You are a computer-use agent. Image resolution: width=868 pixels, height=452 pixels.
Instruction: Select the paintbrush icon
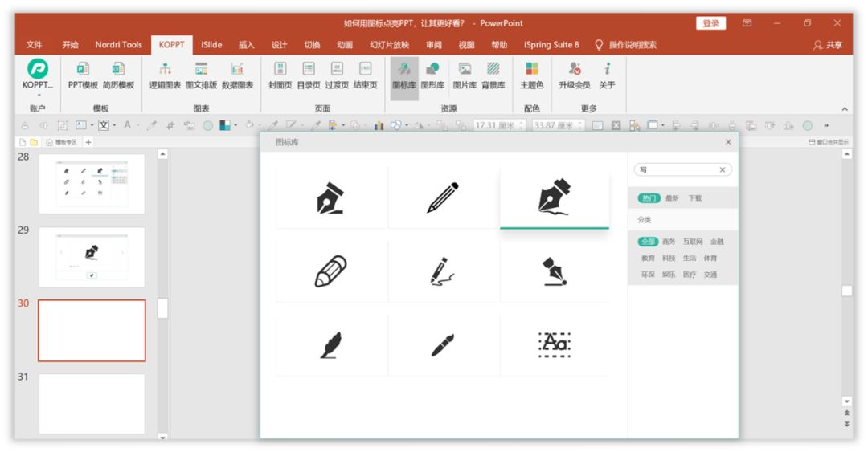[x=442, y=344]
